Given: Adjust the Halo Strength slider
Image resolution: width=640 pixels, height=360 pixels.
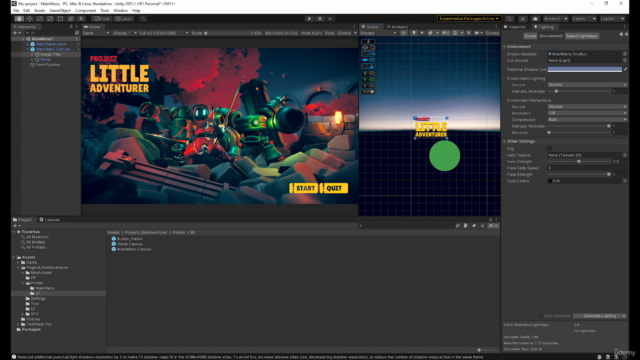Looking at the screenshot, I should pos(579,162).
